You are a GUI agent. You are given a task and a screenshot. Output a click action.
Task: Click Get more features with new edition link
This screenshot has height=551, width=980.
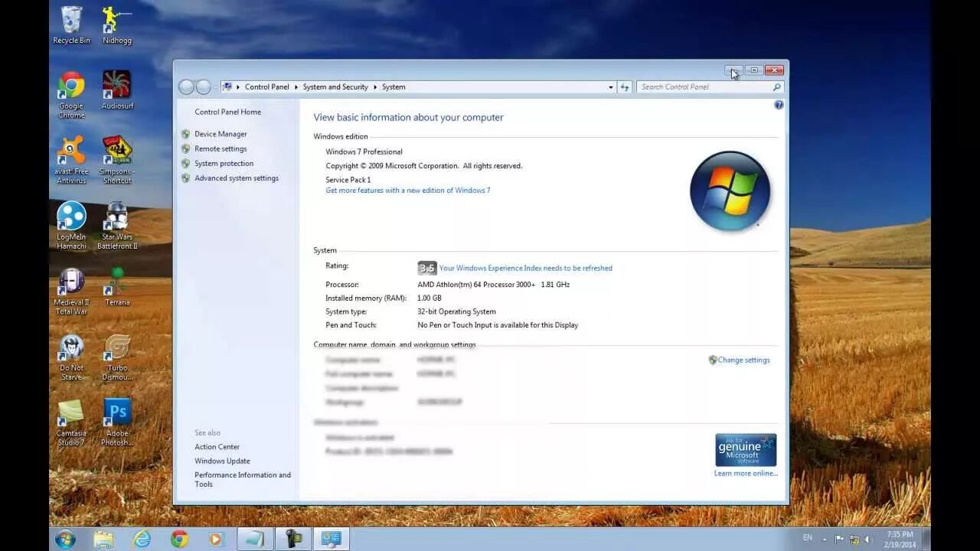pos(408,191)
